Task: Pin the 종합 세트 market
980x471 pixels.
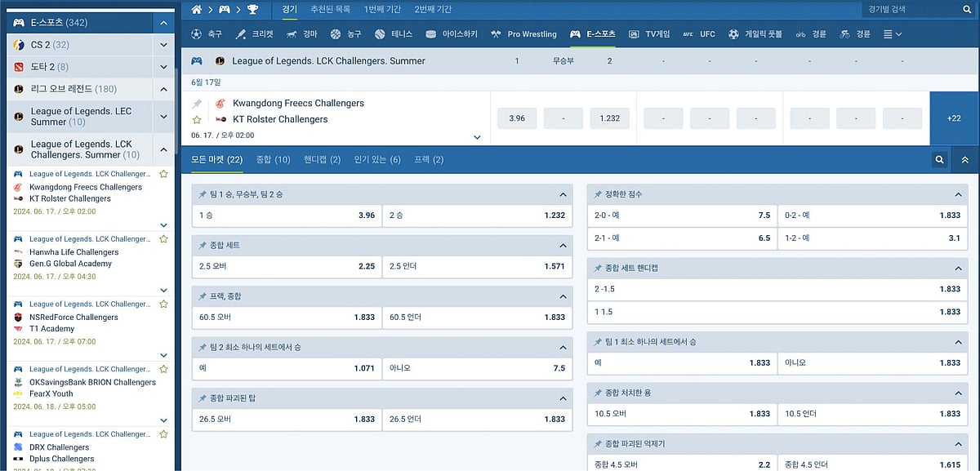Action: (x=202, y=245)
